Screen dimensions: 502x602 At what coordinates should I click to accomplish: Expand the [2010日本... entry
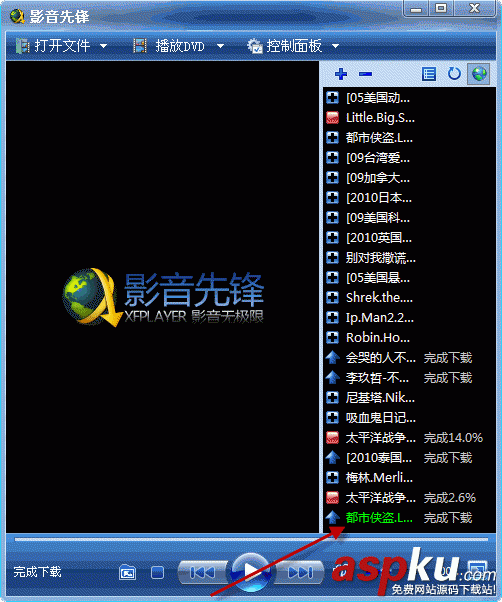pyautogui.click(x=332, y=197)
